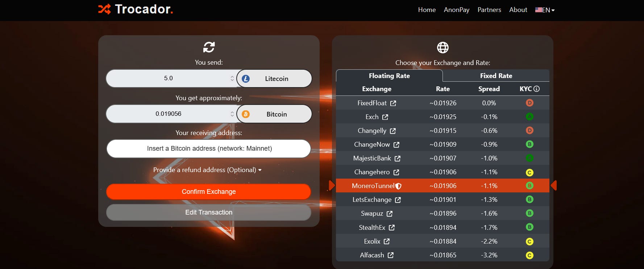644x269 pixels.
Task: Open the Litecoin send-currency selector
Action: pos(274,78)
